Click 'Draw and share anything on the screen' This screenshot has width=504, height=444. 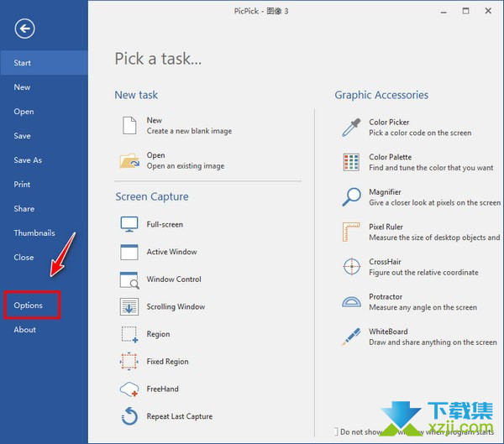pyautogui.click(x=433, y=342)
